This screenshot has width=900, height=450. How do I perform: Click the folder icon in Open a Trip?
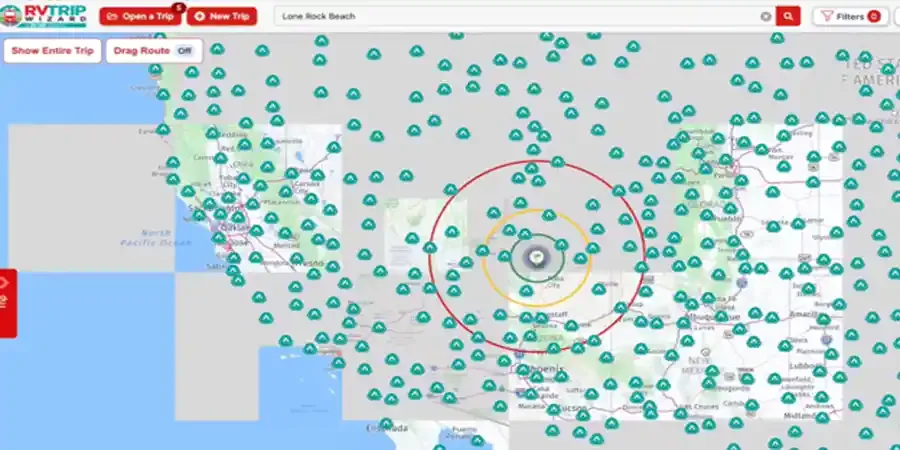[x=112, y=16]
